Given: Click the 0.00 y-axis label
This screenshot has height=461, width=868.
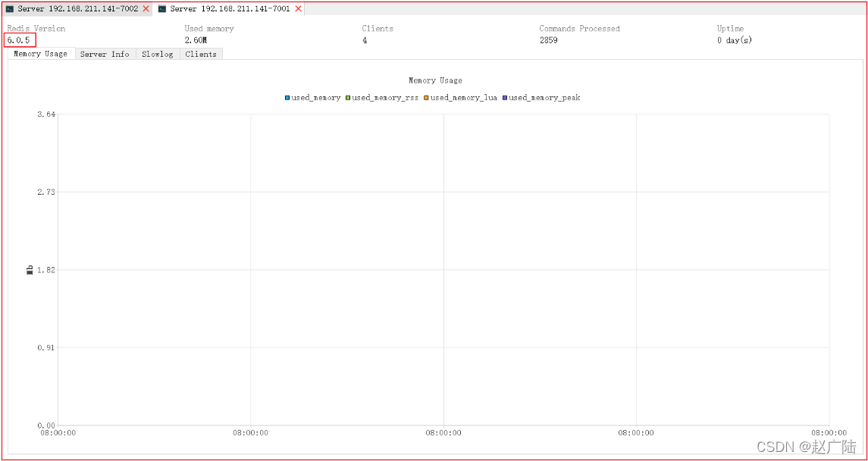Looking at the screenshot, I should 46,425.
